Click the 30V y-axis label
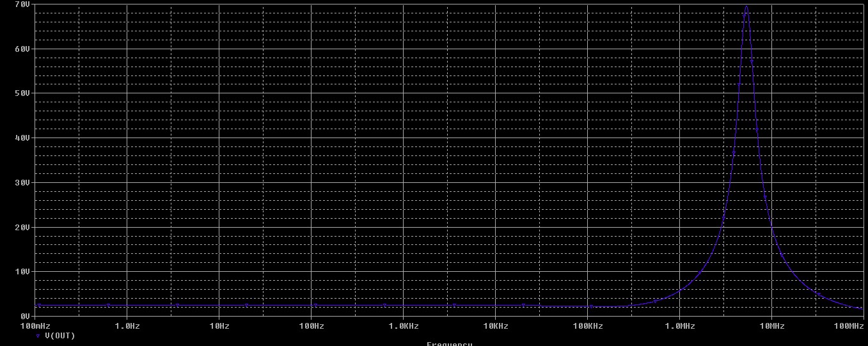This screenshot has height=346, width=868. pyautogui.click(x=22, y=183)
